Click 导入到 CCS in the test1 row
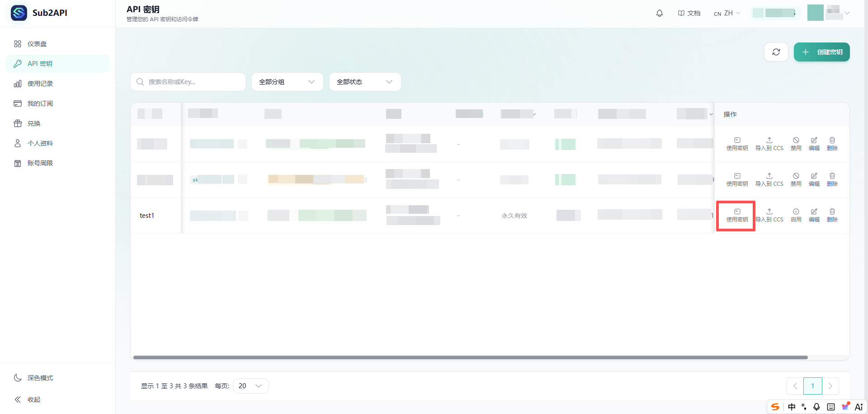Screen dimensions: 868x414 [769, 216]
